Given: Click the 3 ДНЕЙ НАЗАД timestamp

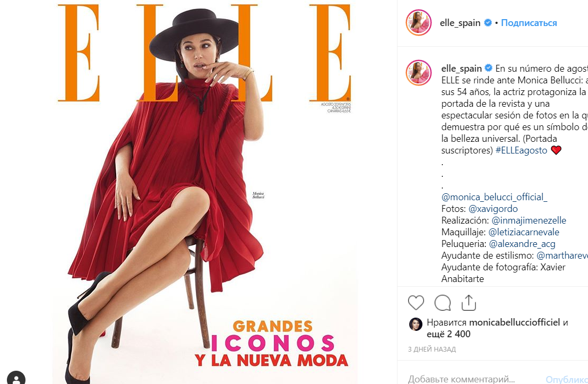Looking at the screenshot, I should (432, 349).
